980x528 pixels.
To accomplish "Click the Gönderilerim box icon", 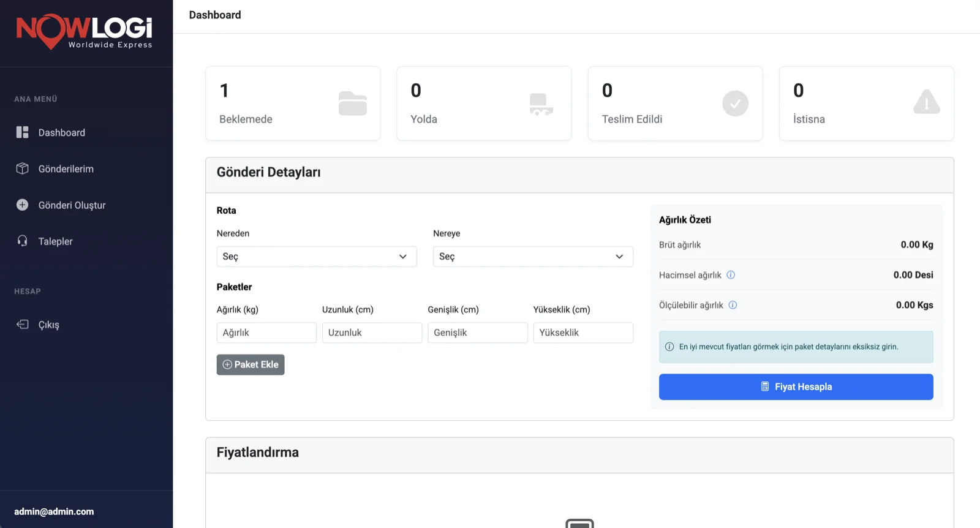I will click(x=23, y=168).
